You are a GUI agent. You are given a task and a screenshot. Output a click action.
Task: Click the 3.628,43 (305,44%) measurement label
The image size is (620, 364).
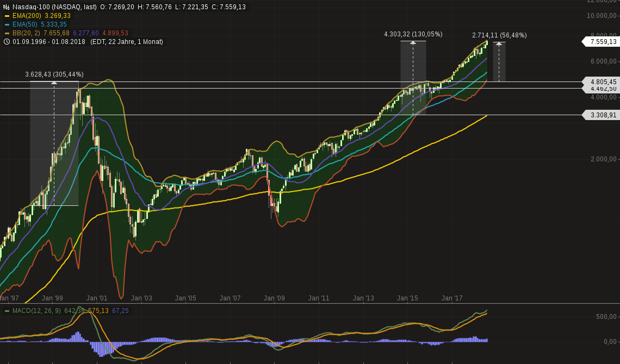[x=54, y=73]
